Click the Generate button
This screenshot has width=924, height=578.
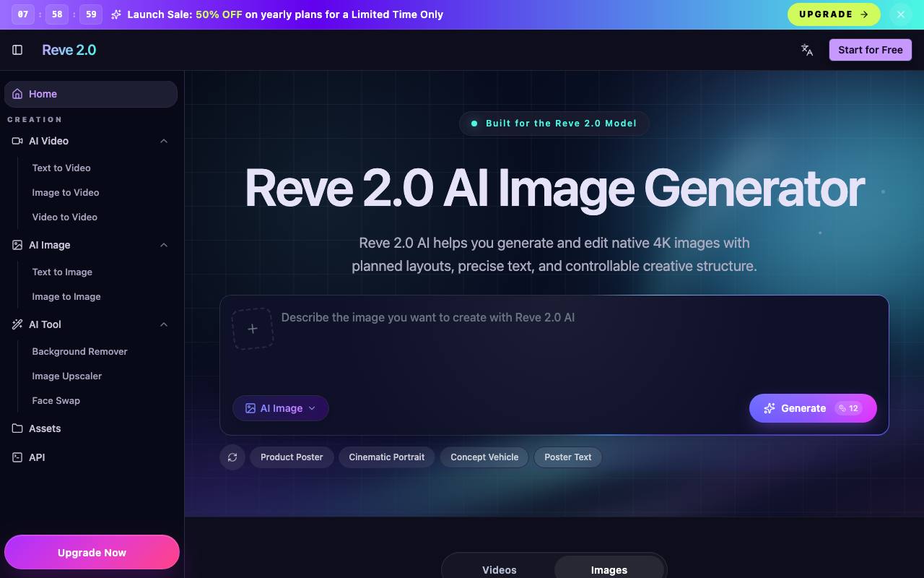(x=813, y=408)
